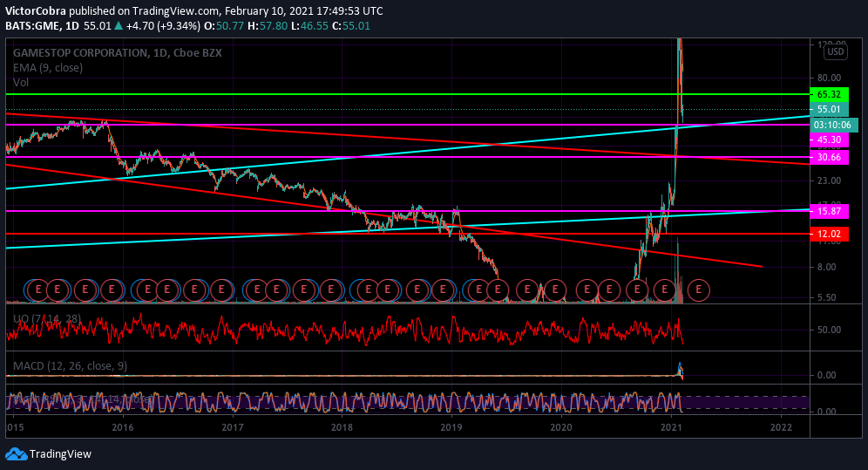Viewport: 868px width, 470px height.
Task: Click the low value L:46.55
Action: coord(309,26)
